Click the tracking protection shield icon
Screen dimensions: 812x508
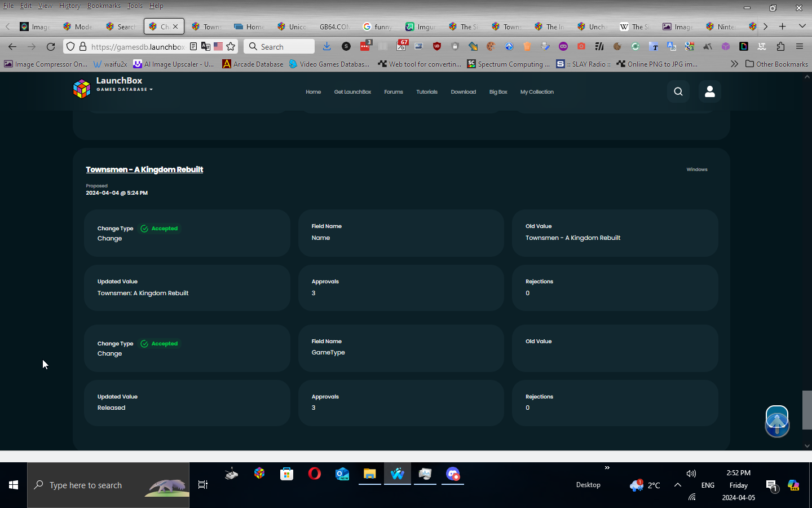70,47
